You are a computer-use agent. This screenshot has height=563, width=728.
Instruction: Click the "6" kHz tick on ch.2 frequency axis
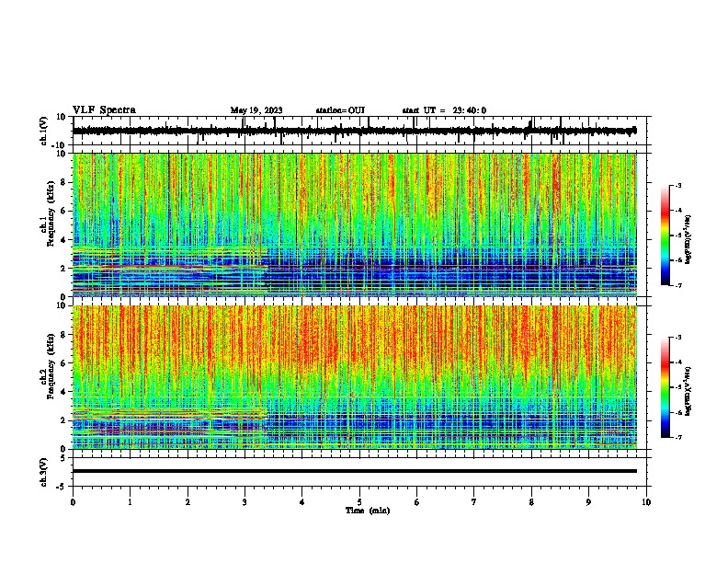click(x=64, y=363)
